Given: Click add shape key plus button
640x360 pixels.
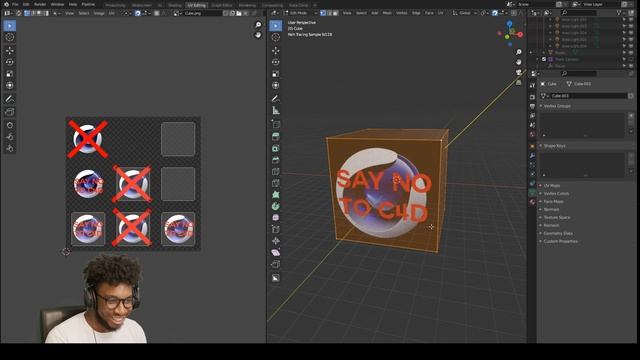Looking at the screenshot, I should [631, 156].
